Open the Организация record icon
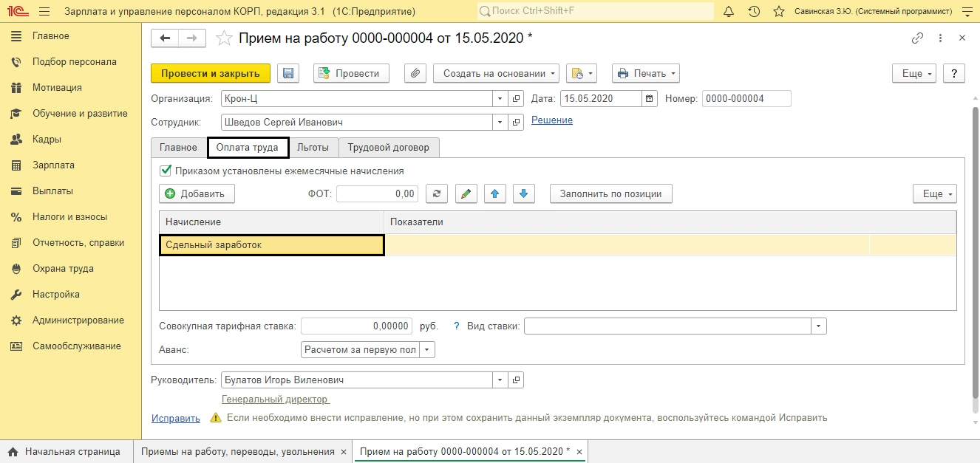 [x=517, y=99]
